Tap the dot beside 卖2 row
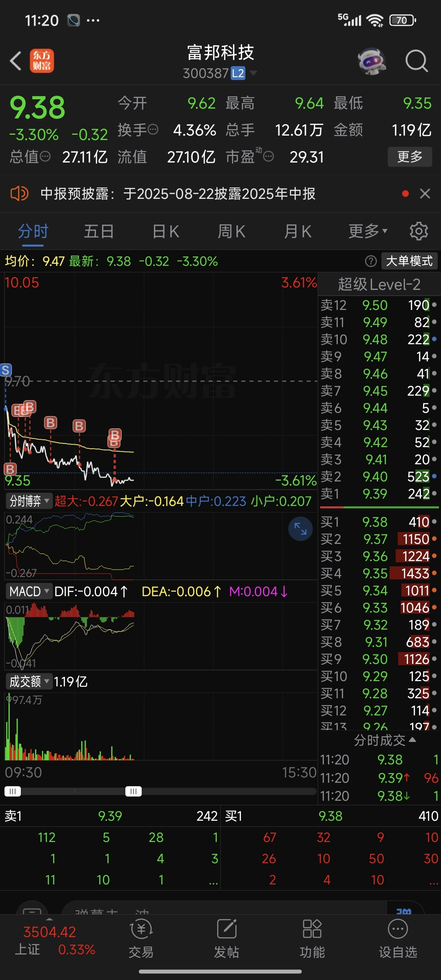The image size is (441, 980). 434,476
